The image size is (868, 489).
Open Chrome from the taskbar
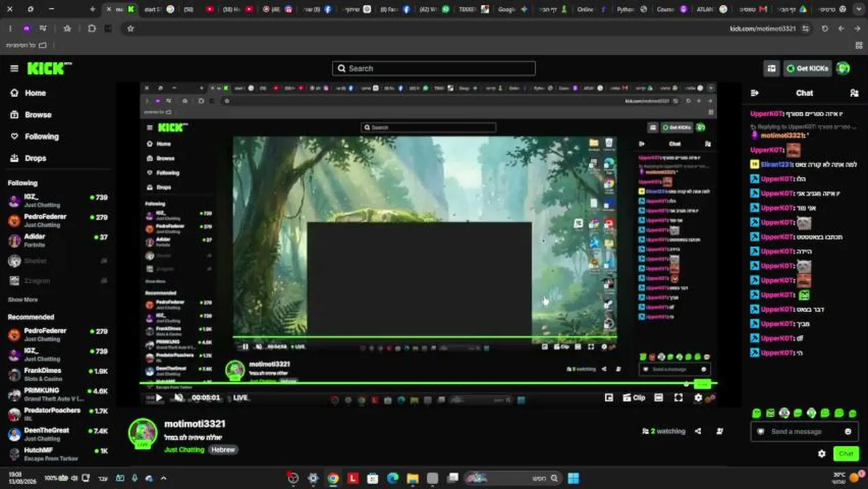pos(333,478)
